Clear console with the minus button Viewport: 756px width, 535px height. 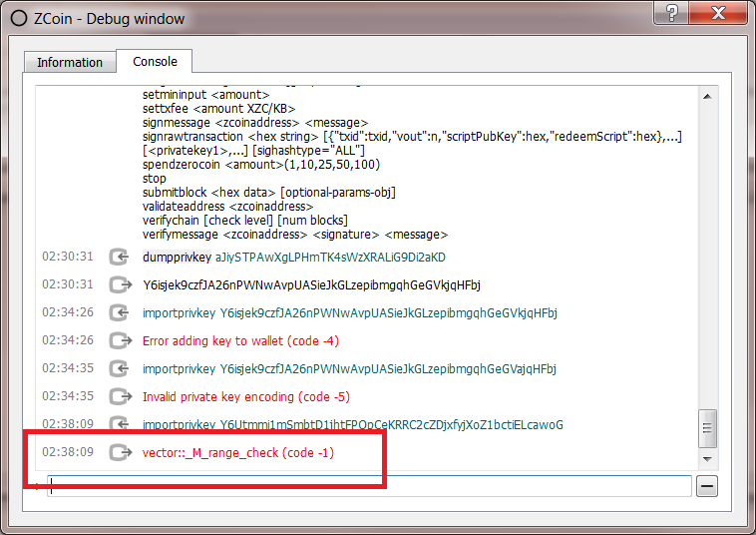(707, 486)
